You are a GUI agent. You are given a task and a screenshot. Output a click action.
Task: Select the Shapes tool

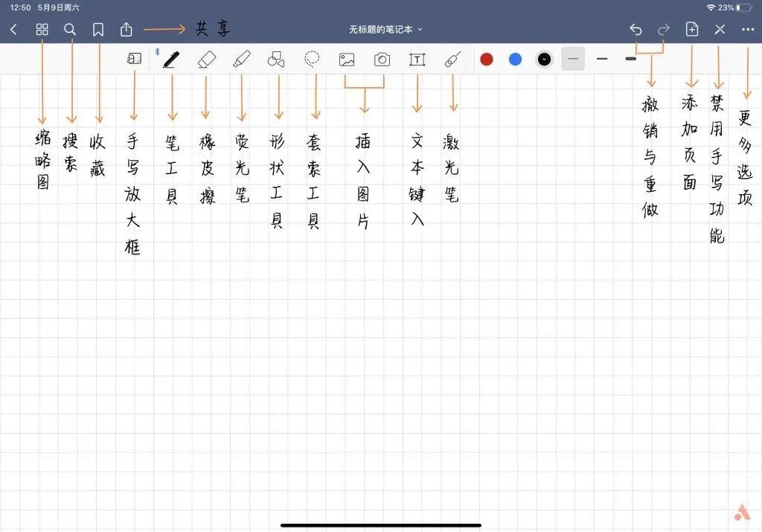pos(276,60)
